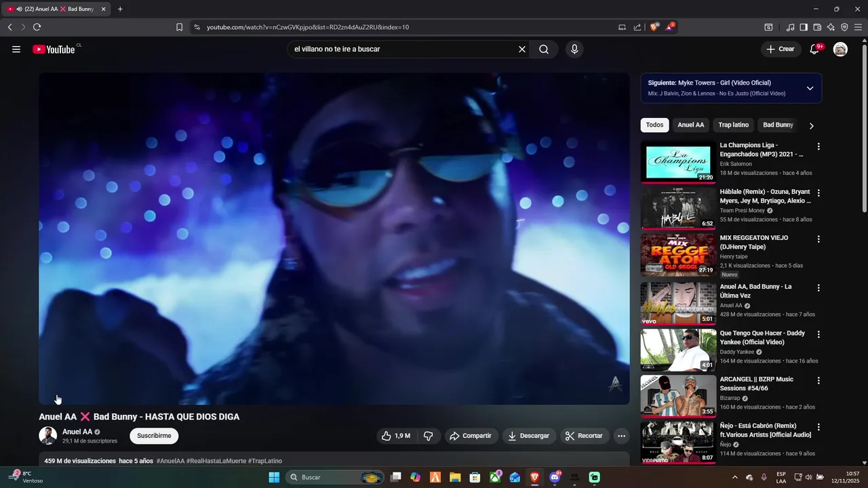This screenshot has width=868, height=488.
Task: Select the Trap latino filter chip
Action: [x=734, y=125]
